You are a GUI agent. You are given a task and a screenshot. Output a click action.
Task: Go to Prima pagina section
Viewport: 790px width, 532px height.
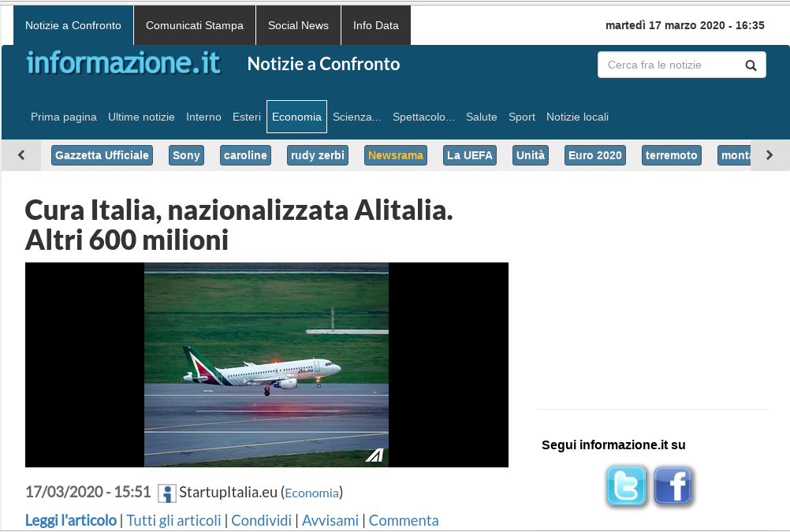point(64,117)
